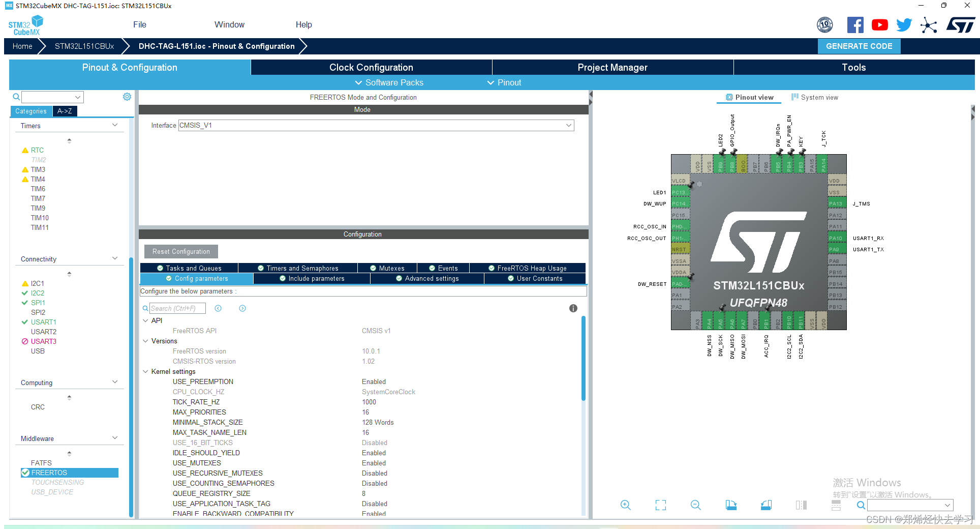The image size is (980, 529).
Task: Click Reset Configuration button
Action: coord(181,251)
